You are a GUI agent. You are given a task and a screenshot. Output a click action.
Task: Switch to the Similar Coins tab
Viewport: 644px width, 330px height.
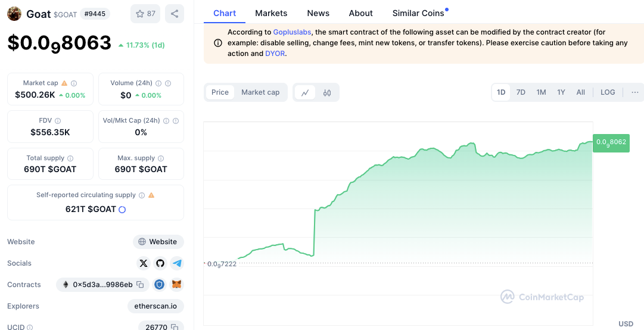[418, 13]
